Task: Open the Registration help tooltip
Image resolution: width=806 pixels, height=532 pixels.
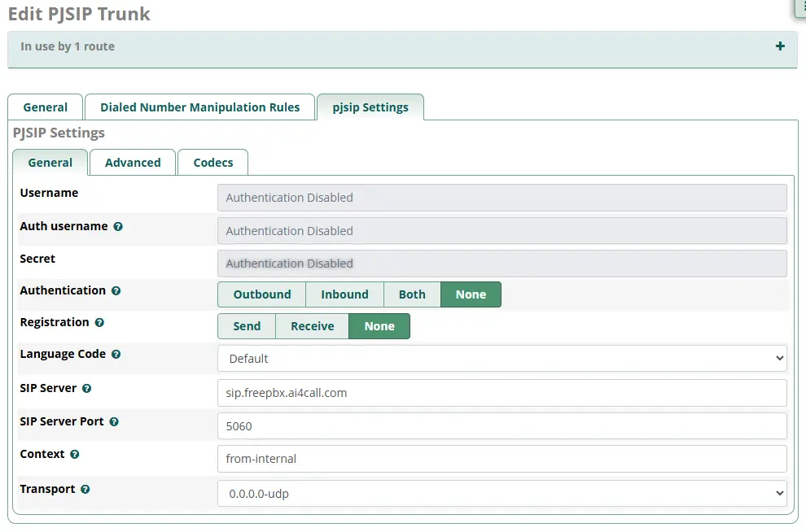Action: pos(99,322)
